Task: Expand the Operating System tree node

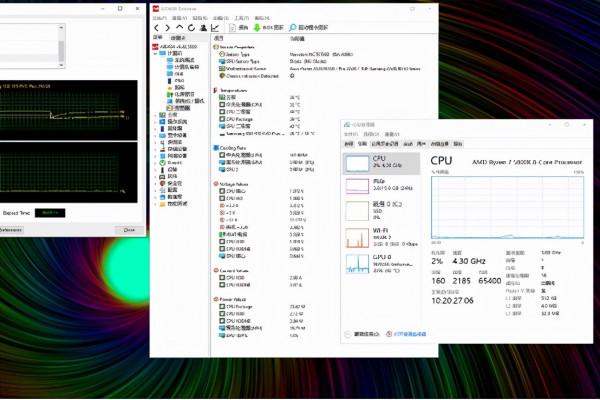Action: pyautogui.click(x=156, y=122)
